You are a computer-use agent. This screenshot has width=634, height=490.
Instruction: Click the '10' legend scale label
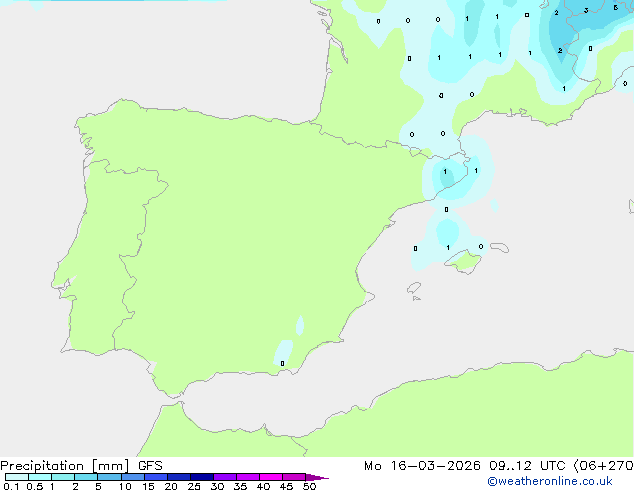point(125,486)
